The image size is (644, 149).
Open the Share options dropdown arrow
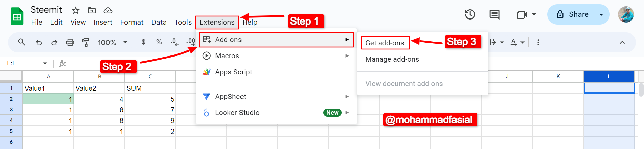tap(601, 14)
